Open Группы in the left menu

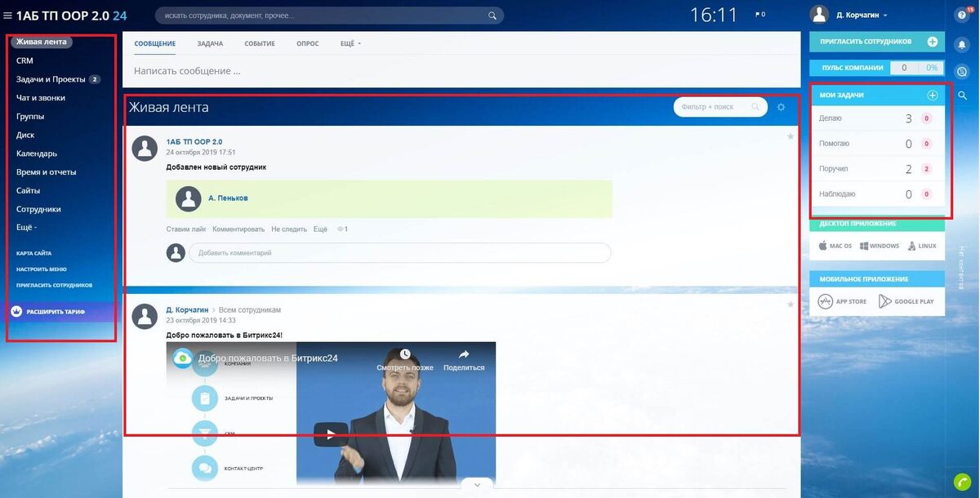pos(30,117)
